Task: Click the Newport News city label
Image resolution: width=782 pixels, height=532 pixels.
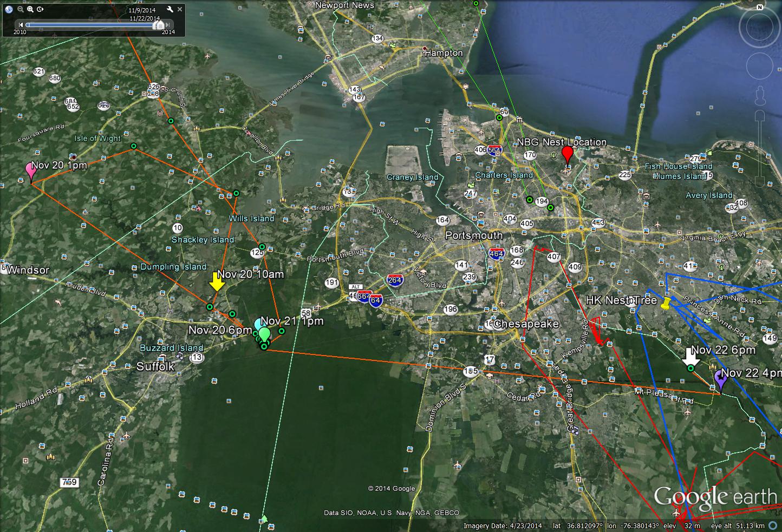Action: (344, 5)
